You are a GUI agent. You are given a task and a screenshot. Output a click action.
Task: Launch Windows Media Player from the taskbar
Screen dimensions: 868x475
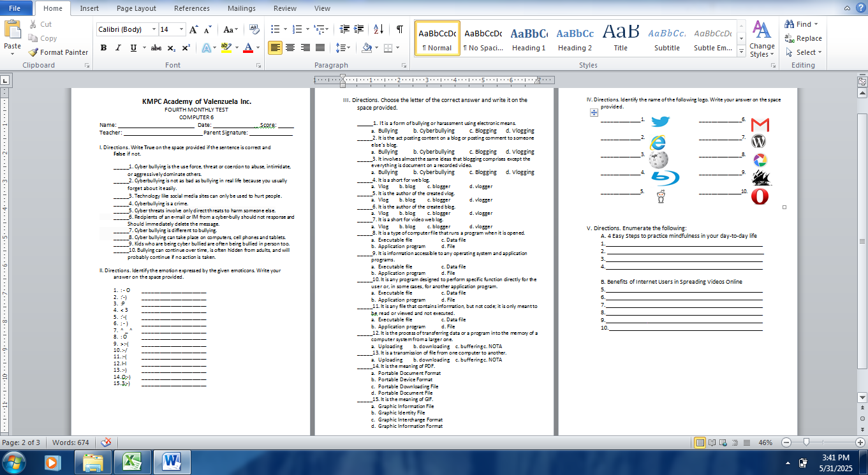[53, 462]
